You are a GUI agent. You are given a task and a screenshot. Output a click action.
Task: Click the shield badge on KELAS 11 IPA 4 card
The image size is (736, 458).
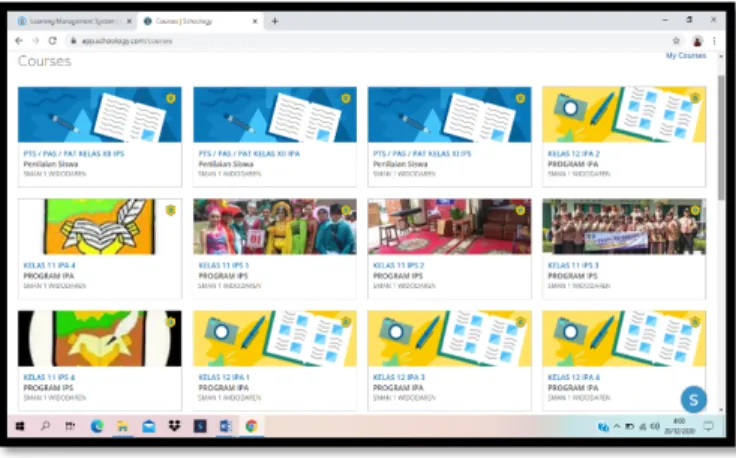point(171,210)
